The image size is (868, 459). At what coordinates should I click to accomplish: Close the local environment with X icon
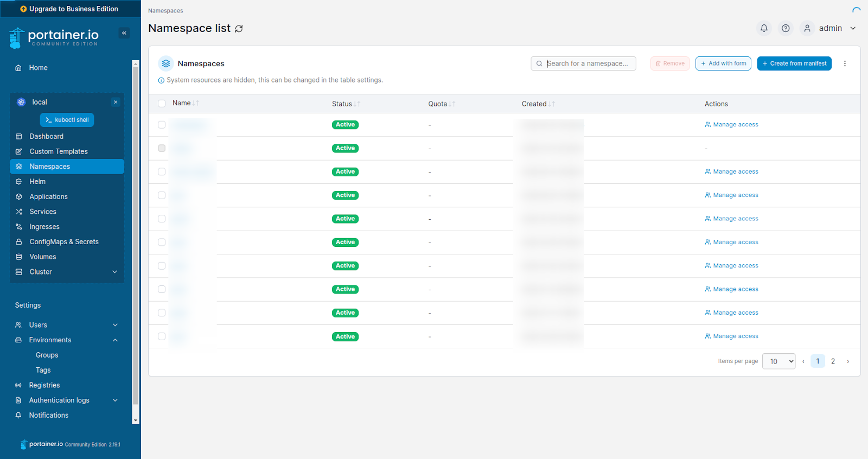[x=116, y=102]
